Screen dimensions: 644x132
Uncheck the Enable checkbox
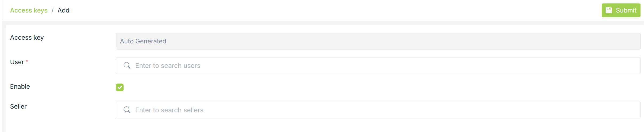120,87
